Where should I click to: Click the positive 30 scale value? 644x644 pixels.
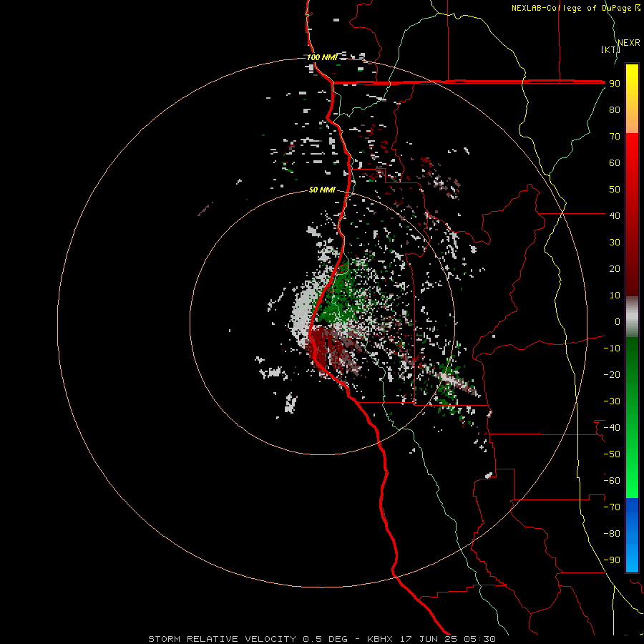point(615,243)
